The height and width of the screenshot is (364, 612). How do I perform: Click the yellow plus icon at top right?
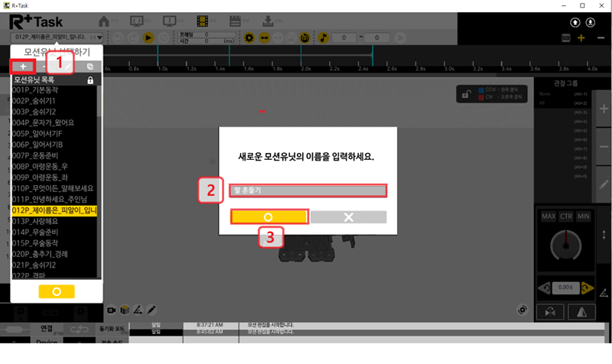click(581, 37)
